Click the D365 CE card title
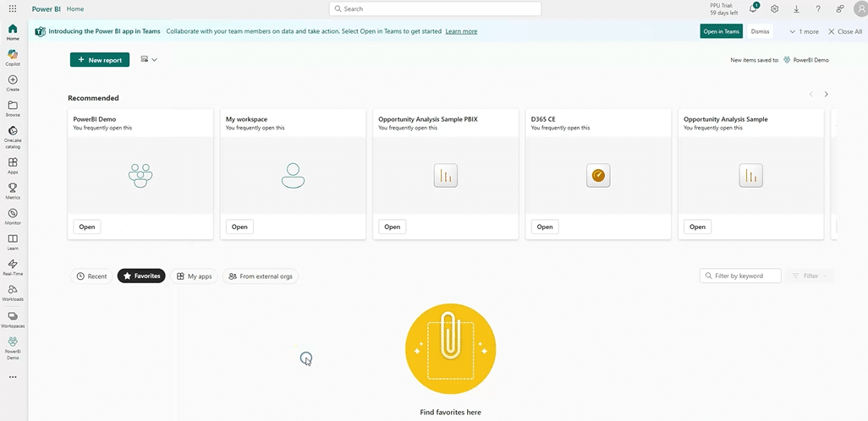The width and height of the screenshot is (868, 421). (x=543, y=119)
